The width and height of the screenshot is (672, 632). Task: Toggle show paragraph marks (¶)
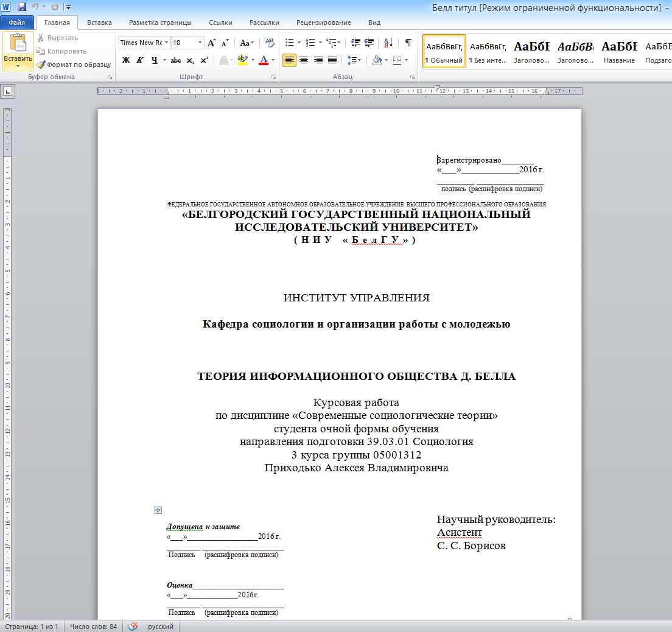(x=408, y=43)
